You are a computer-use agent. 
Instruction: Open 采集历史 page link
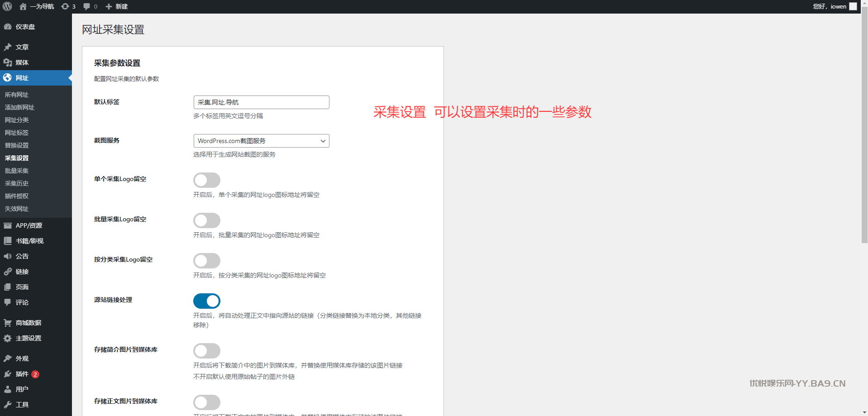[17, 183]
